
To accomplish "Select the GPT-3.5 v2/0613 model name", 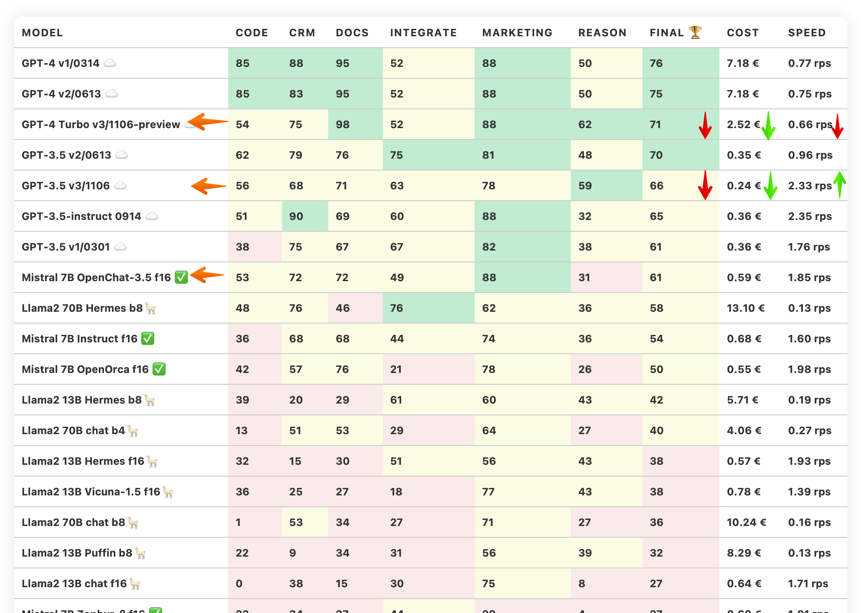I will (x=66, y=155).
